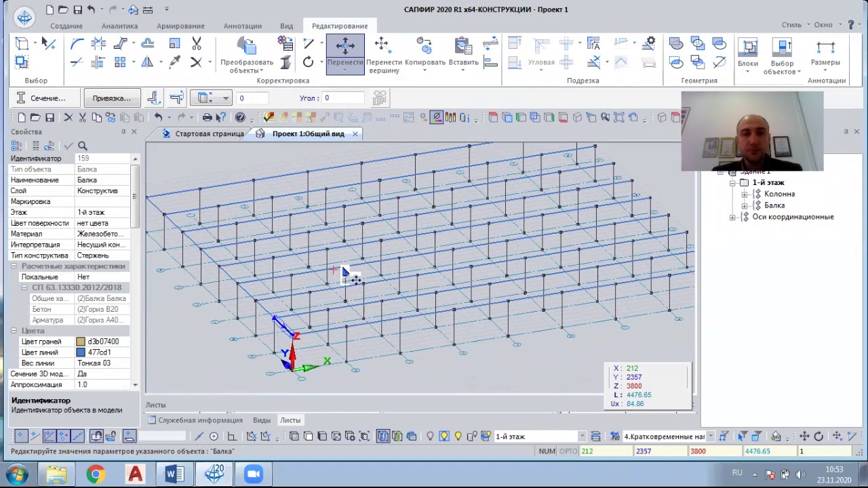Open the Стиль dropdown menu

[795, 25]
